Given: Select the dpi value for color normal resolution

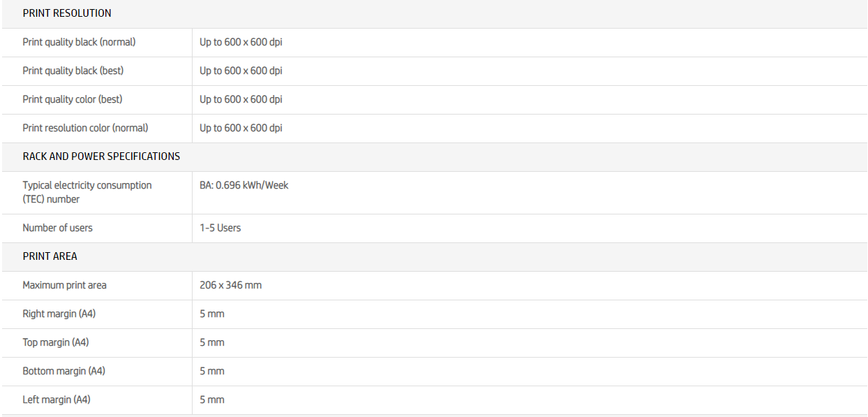Looking at the screenshot, I should coord(241,128).
